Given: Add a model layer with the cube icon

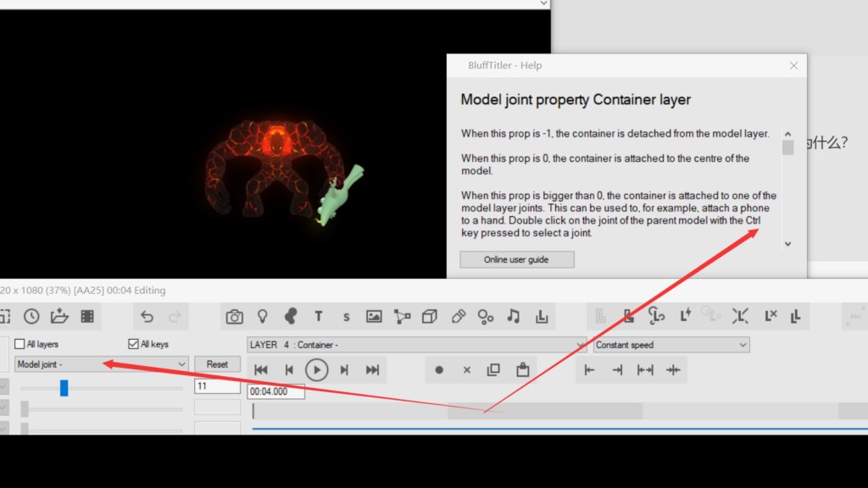Looking at the screenshot, I should point(430,317).
